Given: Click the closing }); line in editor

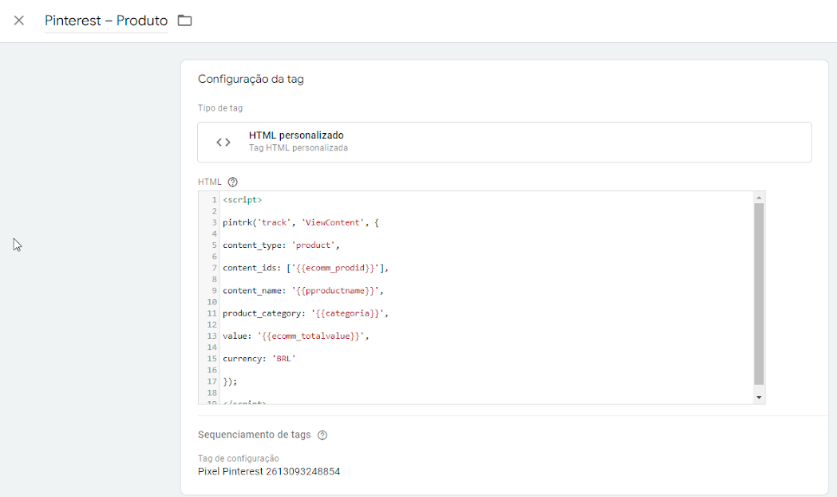Looking at the screenshot, I should [230, 382].
